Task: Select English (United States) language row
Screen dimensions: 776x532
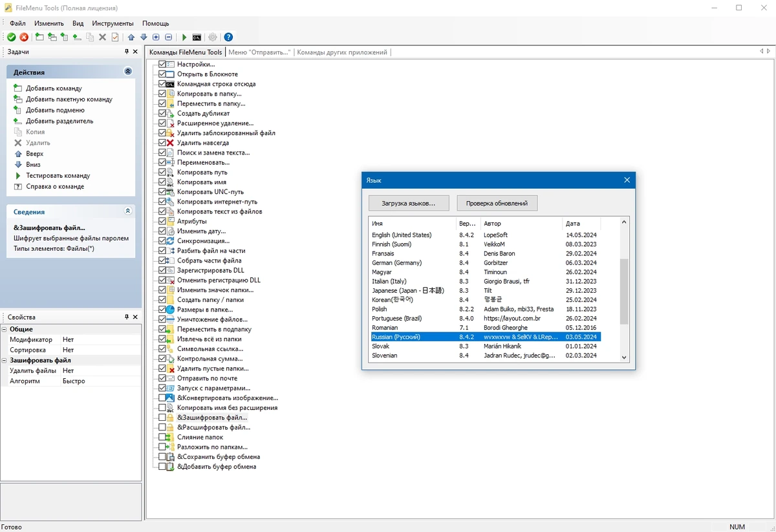Action: pos(485,235)
